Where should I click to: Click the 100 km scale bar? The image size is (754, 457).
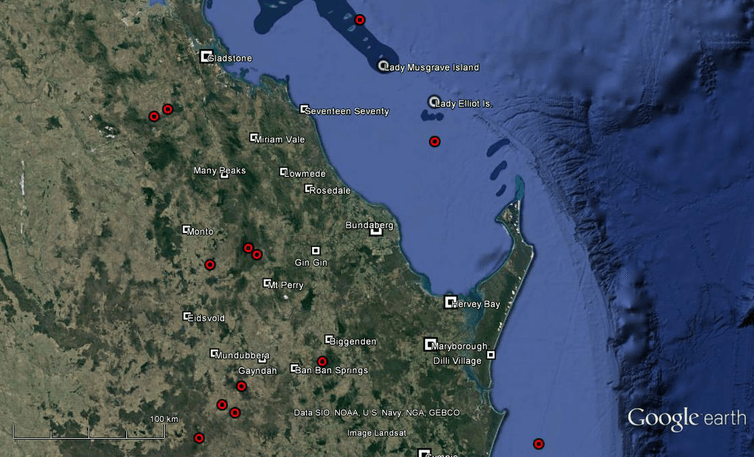[x=88, y=431]
